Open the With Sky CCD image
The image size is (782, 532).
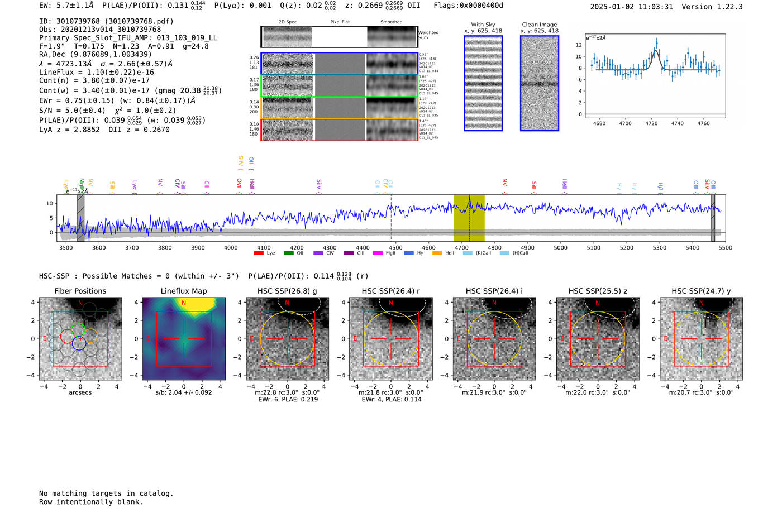(x=483, y=83)
